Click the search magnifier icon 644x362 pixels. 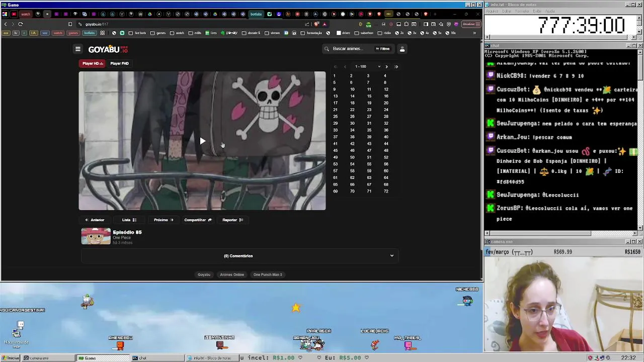coord(327,49)
